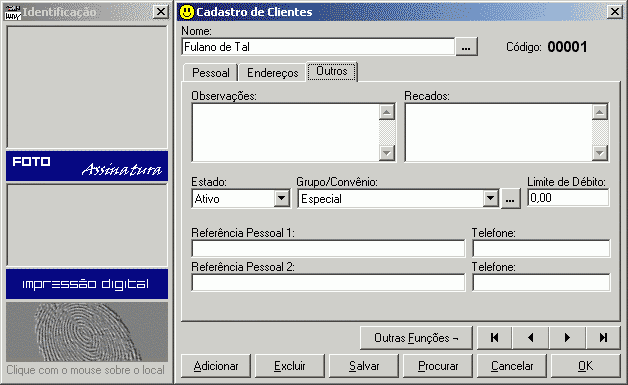Click the Limite de Débito field

click(568, 198)
